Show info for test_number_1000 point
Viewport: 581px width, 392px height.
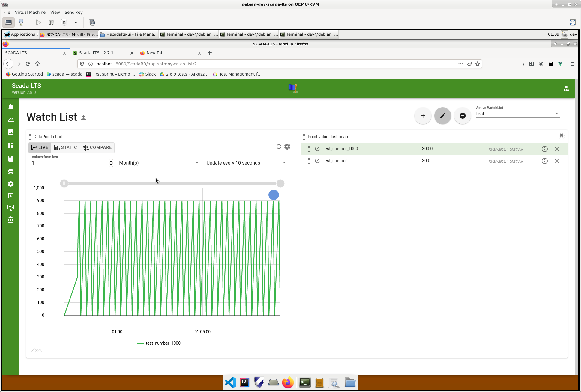pos(544,149)
